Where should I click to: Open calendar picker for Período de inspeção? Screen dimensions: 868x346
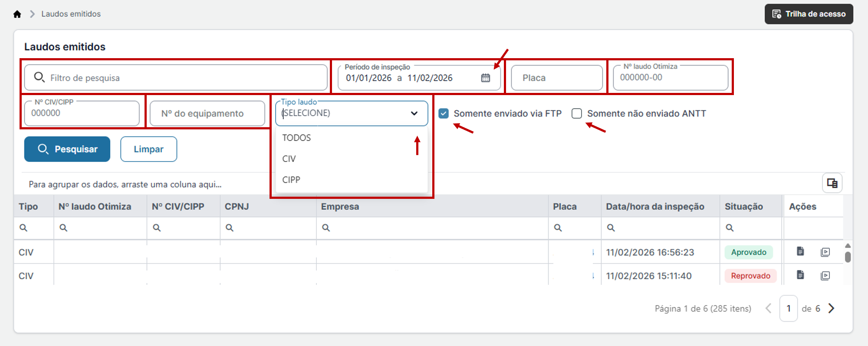point(486,78)
